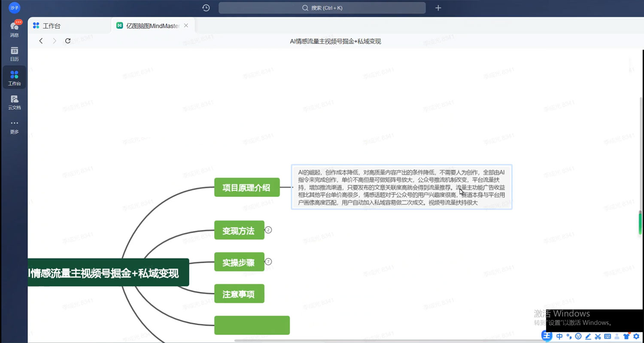Click the back navigation arrow
The image size is (644, 343).
(41, 41)
